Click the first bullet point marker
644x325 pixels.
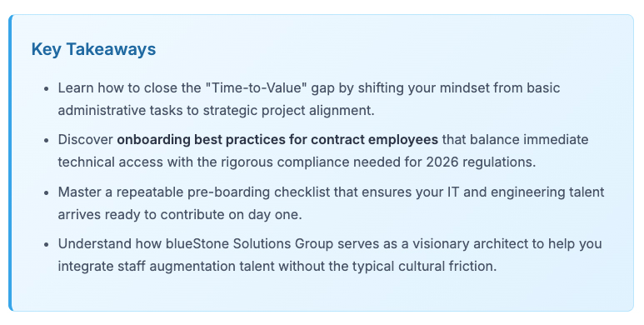pos(47,88)
